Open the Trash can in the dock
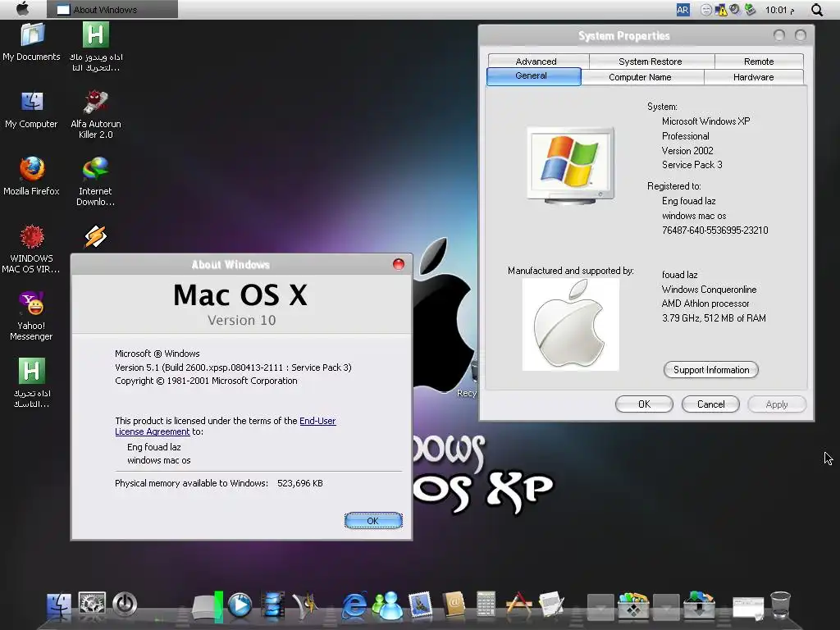The width and height of the screenshot is (840, 630). tap(781, 605)
